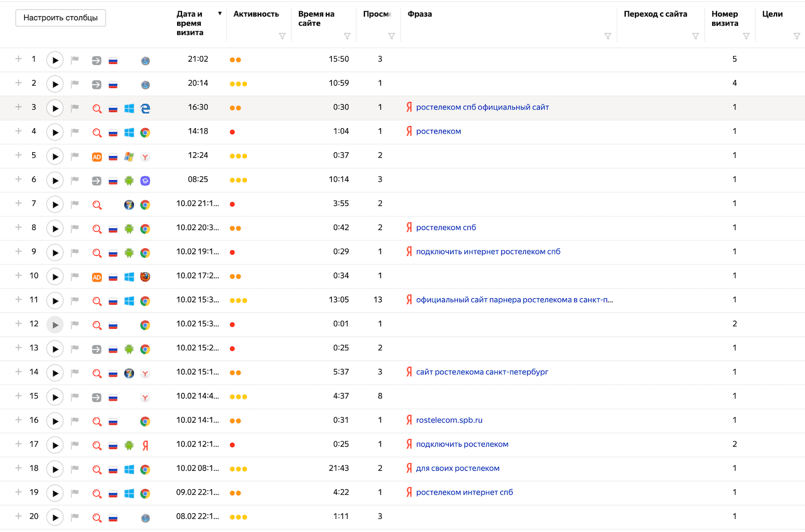Click the Windows OS icon in visit 4
Screen dimensions: 805x532
129,132
